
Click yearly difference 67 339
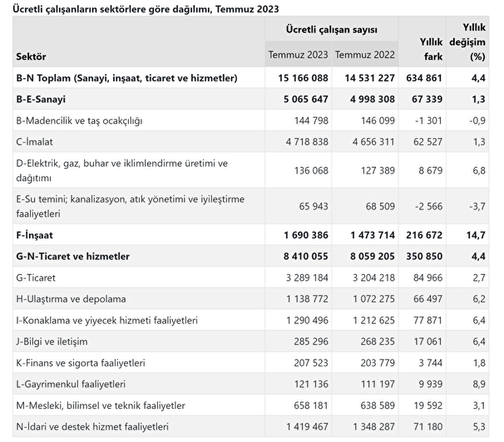tap(427, 99)
